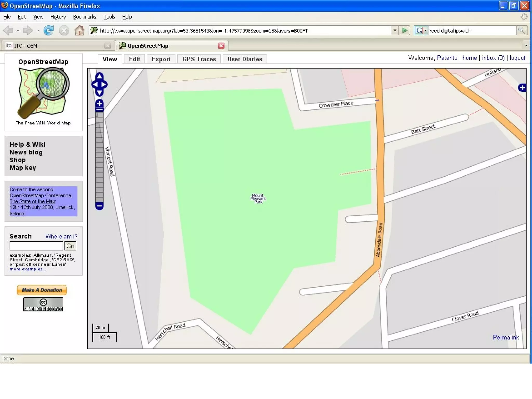The height and width of the screenshot is (399, 532).
Task: Pan the map left with arrow
Action: pyautogui.click(x=95, y=84)
